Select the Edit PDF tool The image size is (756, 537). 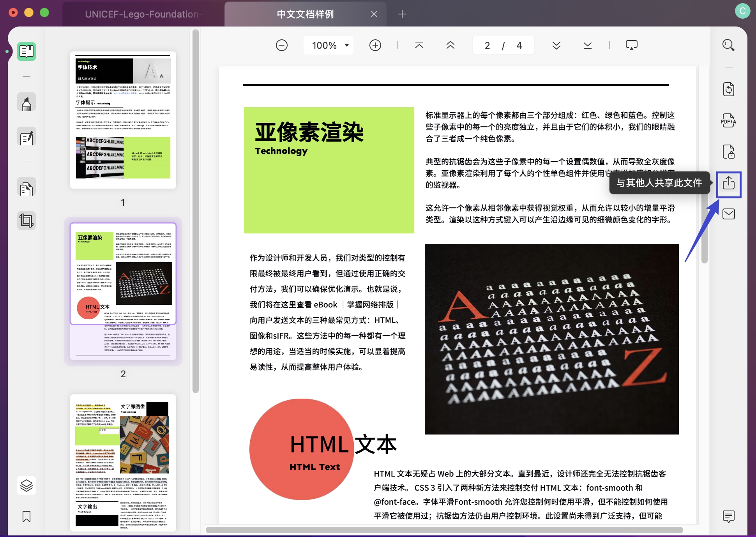(26, 137)
